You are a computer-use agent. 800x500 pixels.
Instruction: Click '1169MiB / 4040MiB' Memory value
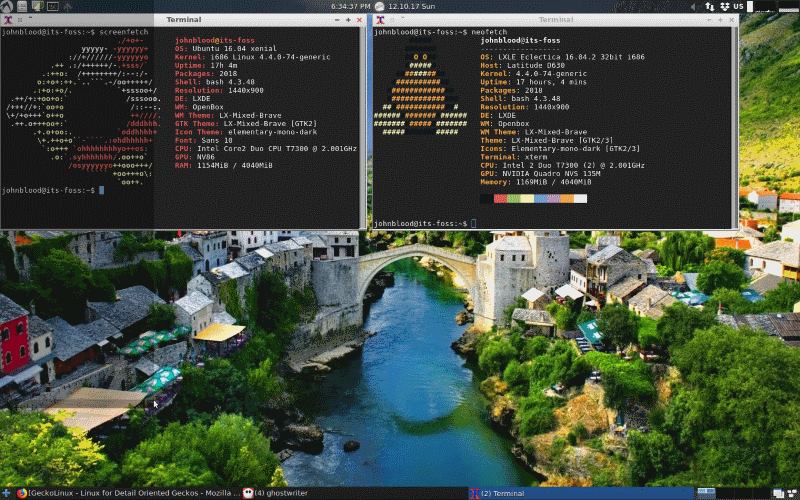(554, 182)
